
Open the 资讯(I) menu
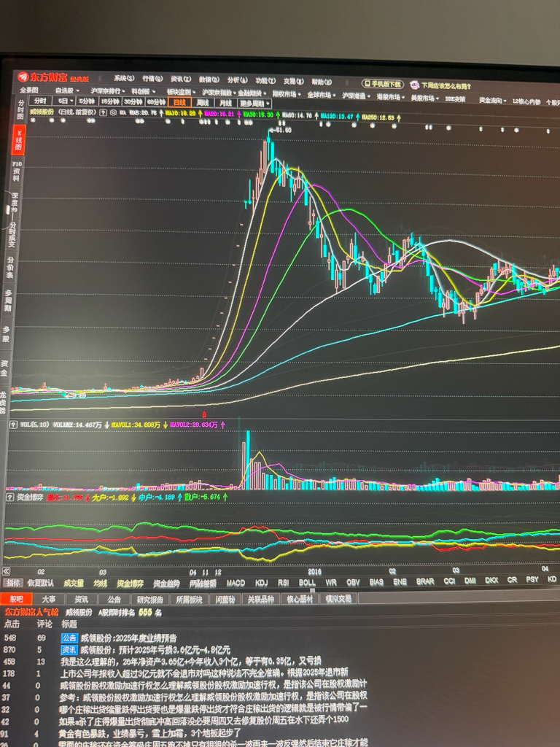[x=181, y=79]
